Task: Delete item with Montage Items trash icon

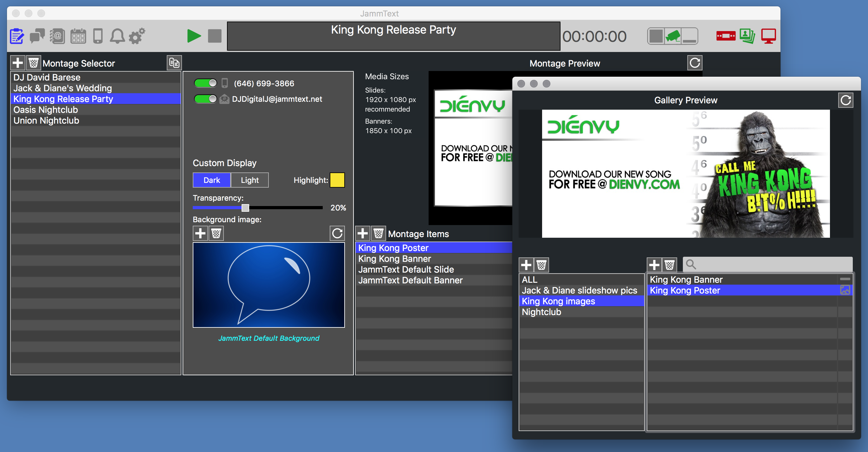Action: [378, 233]
